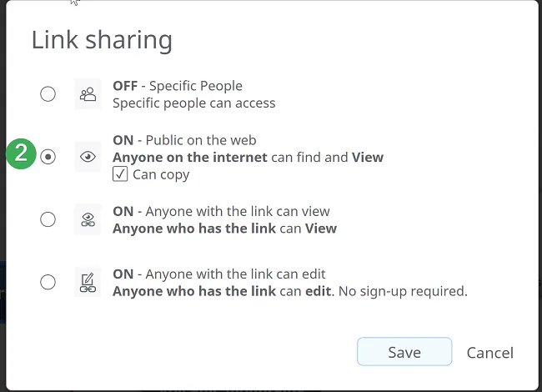The image size is (542, 392).
Task: Click the green step 2 badge
Action: coord(22,154)
